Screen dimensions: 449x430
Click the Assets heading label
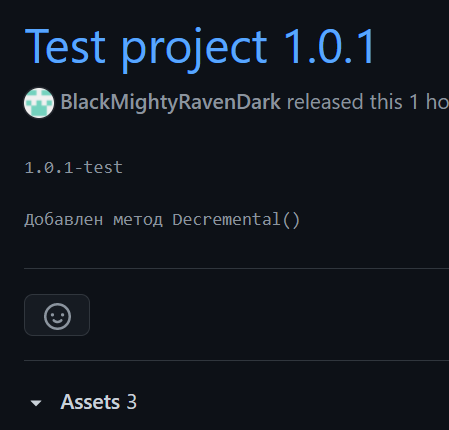[x=90, y=402]
